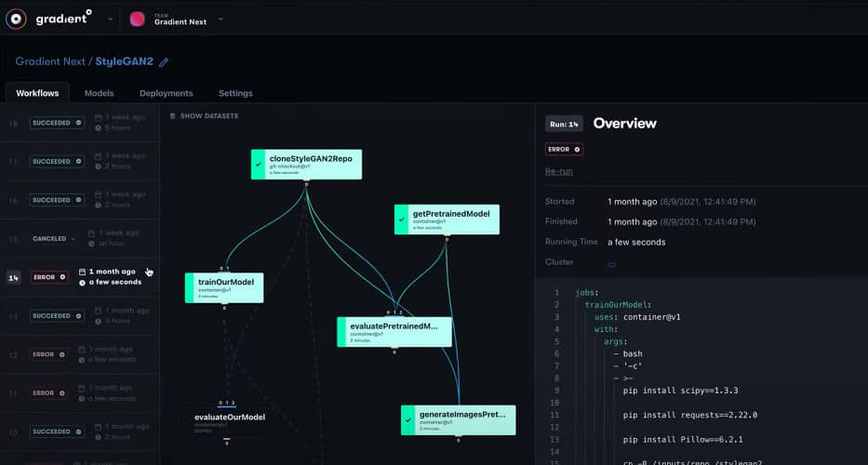The image size is (868, 465).
Task: Click the pencil icon to rename StyleGAN2
Action: click(x=164, y=62)
